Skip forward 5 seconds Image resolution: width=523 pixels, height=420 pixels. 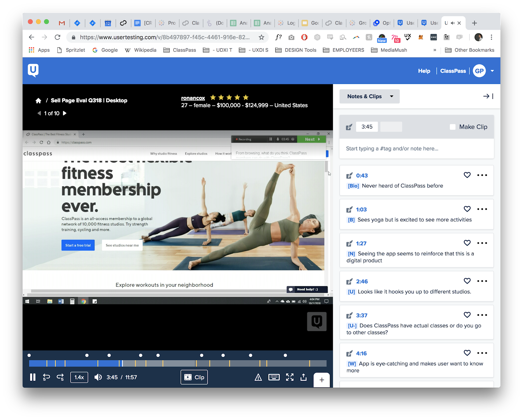click(60, 377)
